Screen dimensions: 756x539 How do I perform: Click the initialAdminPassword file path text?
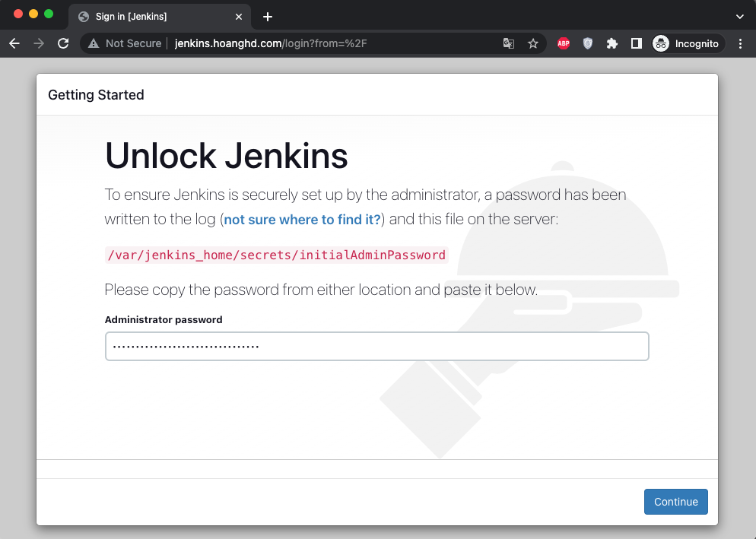click(x=277, y=255)
